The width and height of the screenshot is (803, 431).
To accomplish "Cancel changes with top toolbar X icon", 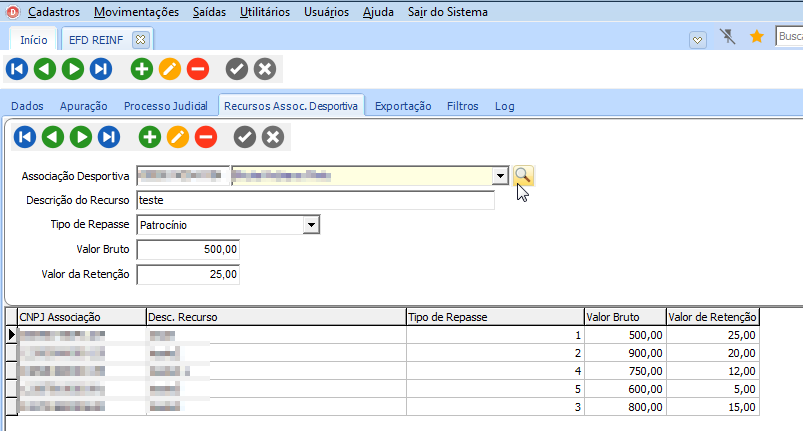I will click(x=265, y=69).
